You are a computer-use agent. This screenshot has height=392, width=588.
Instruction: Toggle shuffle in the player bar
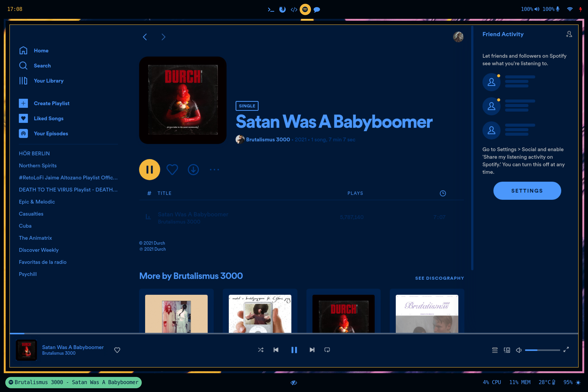point(260,350)
